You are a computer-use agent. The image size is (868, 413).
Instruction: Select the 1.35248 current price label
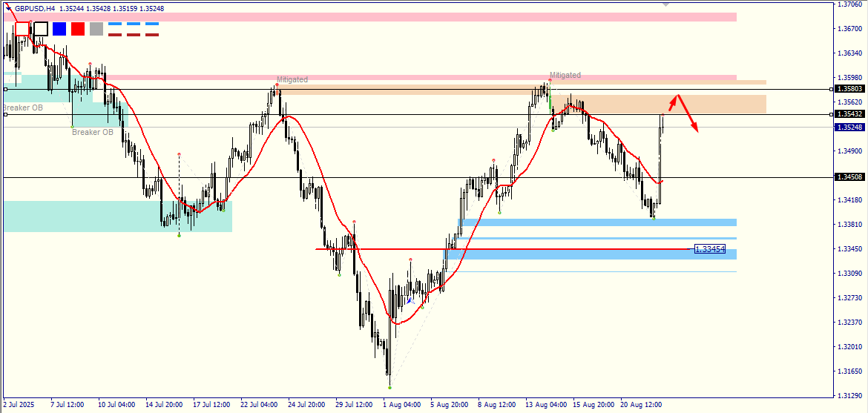[849, 128]
